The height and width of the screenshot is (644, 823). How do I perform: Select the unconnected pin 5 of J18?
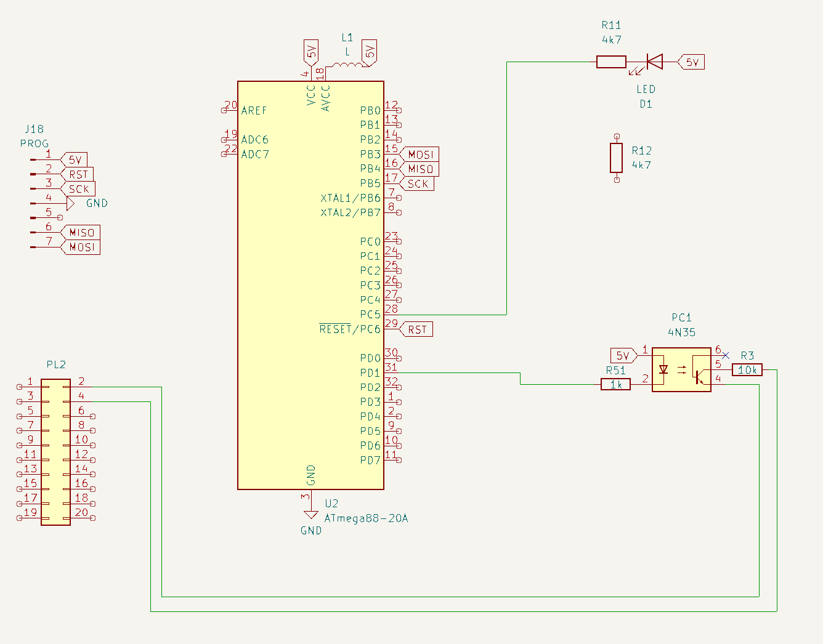(x=60, y=218)
